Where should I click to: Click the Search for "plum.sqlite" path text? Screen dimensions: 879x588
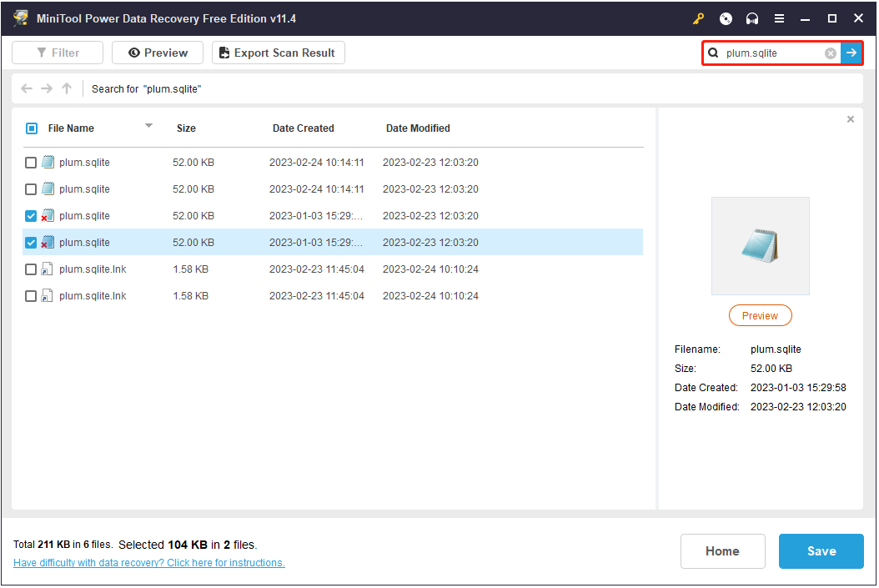pyautogui.click(x=146, y=89)
